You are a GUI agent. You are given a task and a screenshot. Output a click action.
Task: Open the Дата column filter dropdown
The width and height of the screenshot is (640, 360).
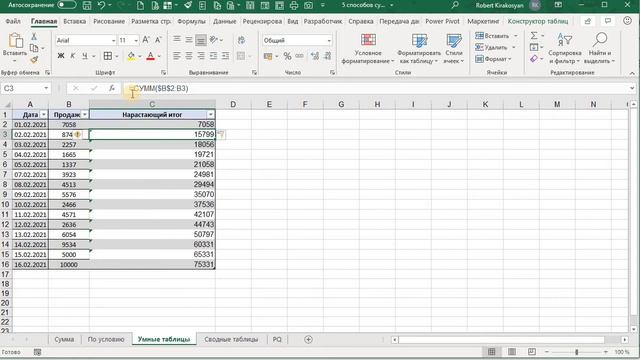pos(43,115)
